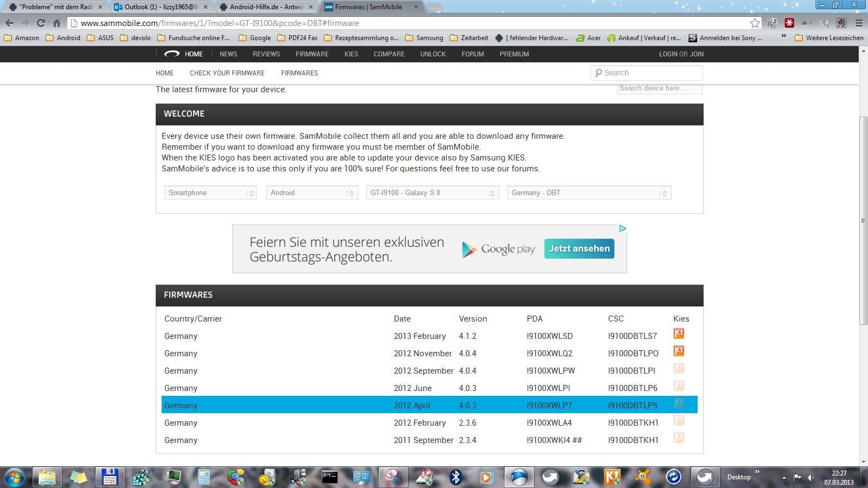Click the page vertical scrollbar thumb
The width and height of the screenshot is (868, 488).
(x=863, y=220)
